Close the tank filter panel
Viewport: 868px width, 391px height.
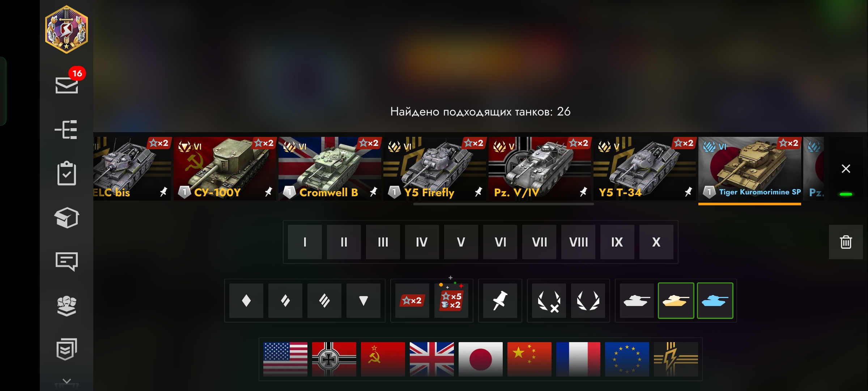pyautogui.click(x=846, y=168)
